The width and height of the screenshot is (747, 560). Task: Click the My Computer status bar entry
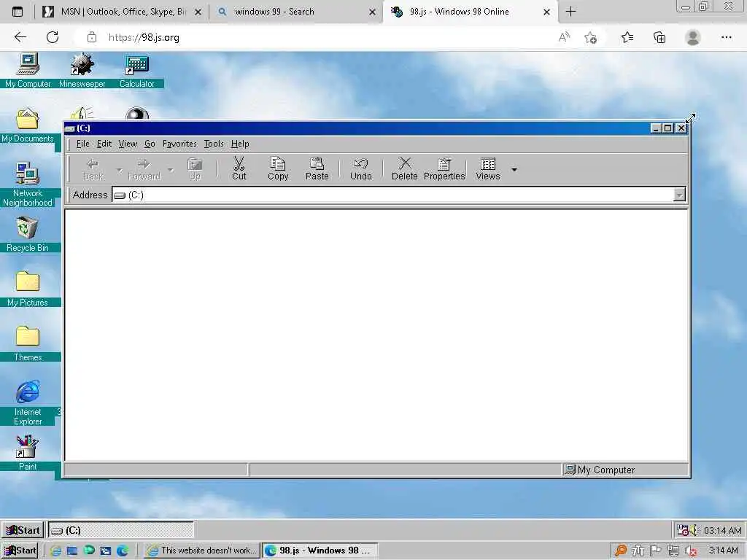[625, 470]
